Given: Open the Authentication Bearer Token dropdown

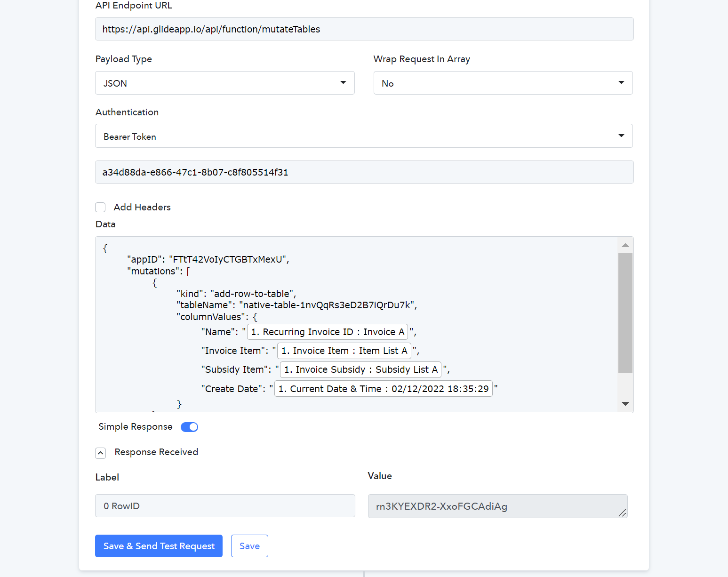Looking at the screenshot, I should [x=364, y=136].
